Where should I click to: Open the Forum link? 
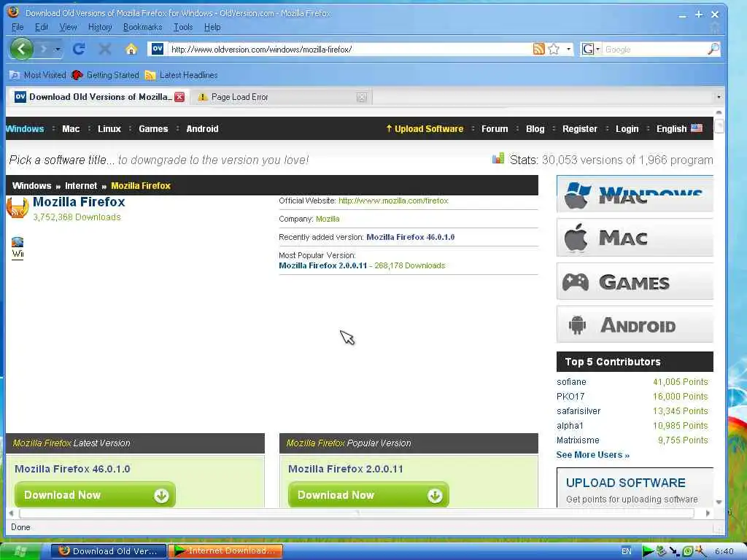coord(495,128)
